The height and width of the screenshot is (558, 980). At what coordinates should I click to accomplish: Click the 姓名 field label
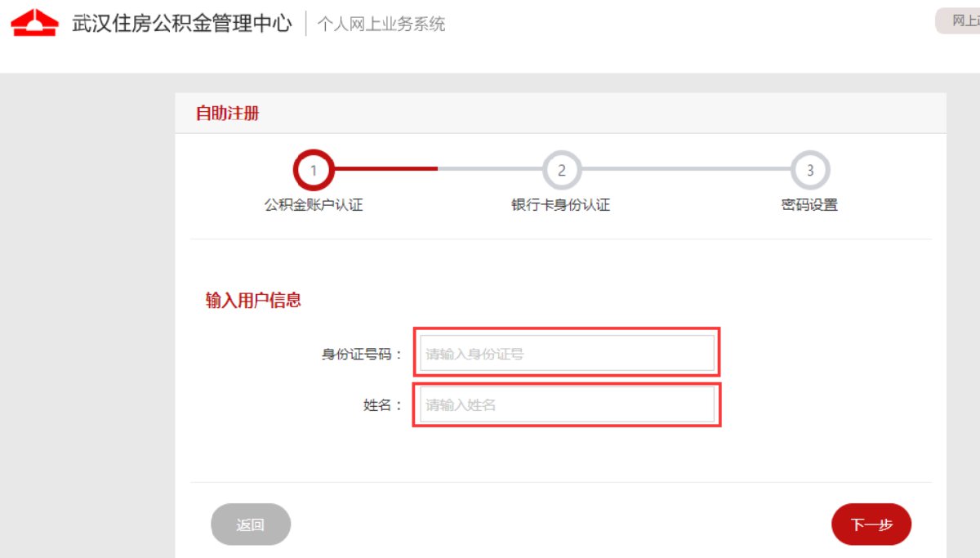point(382,404)
